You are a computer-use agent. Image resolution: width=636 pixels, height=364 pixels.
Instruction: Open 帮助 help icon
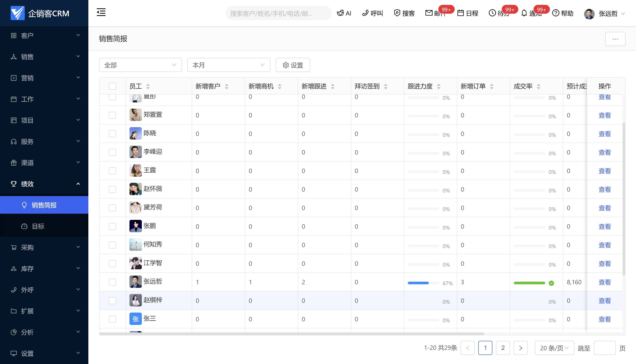click(555, 13)
